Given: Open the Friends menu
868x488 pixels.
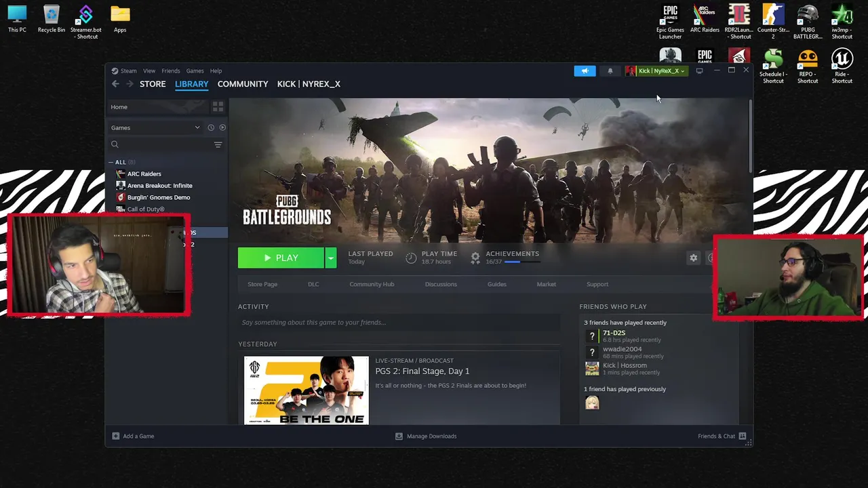Looking at the screenshot, I should [x=171, y=70].
